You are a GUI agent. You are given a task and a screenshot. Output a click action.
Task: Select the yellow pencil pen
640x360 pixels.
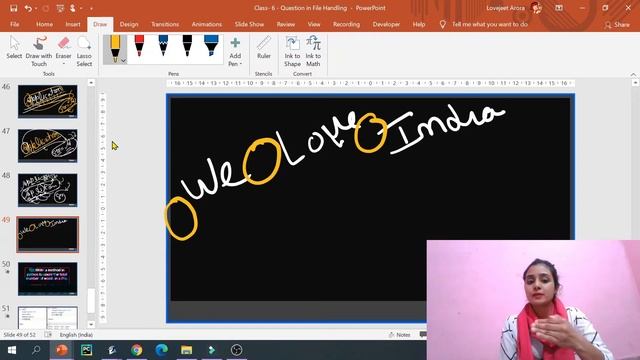coord(115,49)
